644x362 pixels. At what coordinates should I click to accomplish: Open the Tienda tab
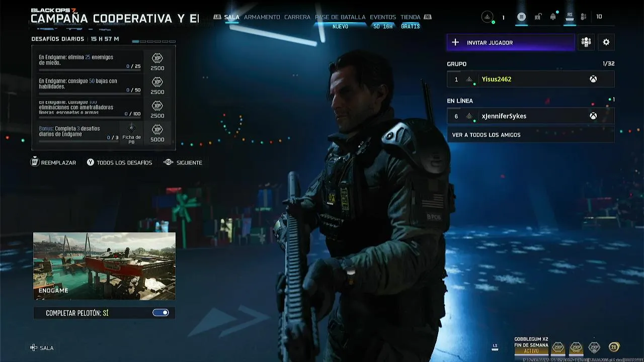(x=411, y=17)
